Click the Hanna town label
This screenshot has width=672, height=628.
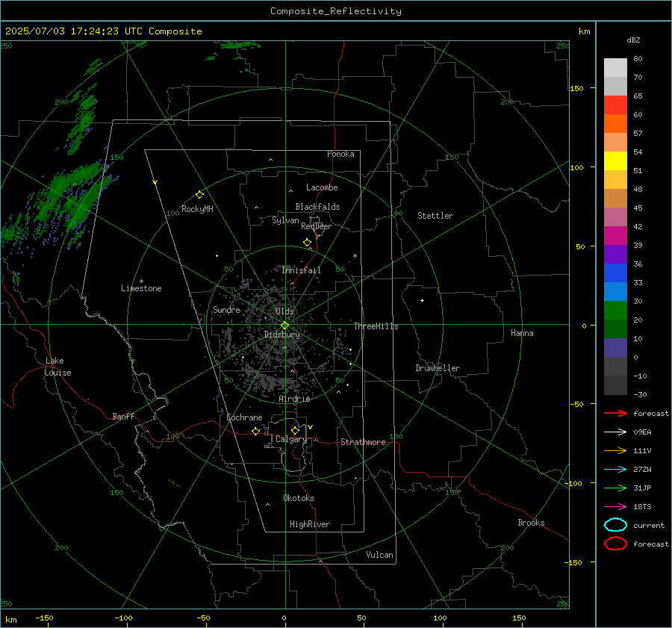pos(522,333)
